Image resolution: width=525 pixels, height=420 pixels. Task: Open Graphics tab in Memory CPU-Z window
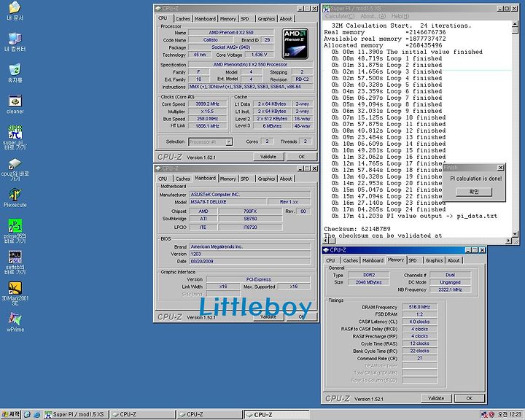pos(435,260)
